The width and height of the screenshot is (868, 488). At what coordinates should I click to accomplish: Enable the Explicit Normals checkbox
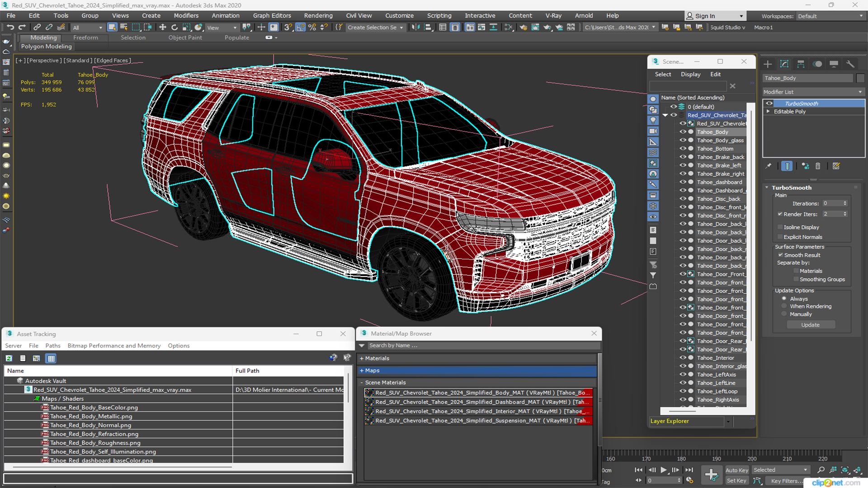point(780,237)
